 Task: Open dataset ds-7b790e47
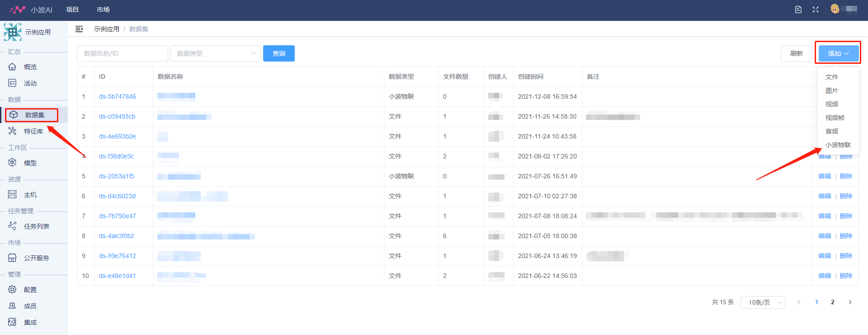point(118,216)
